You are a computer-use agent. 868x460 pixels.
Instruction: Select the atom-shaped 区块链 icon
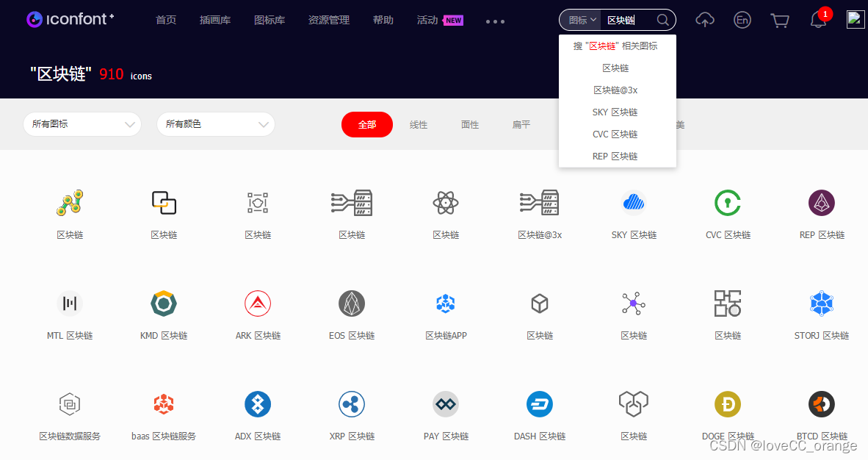pyautogui.click(x=446, y=203)
